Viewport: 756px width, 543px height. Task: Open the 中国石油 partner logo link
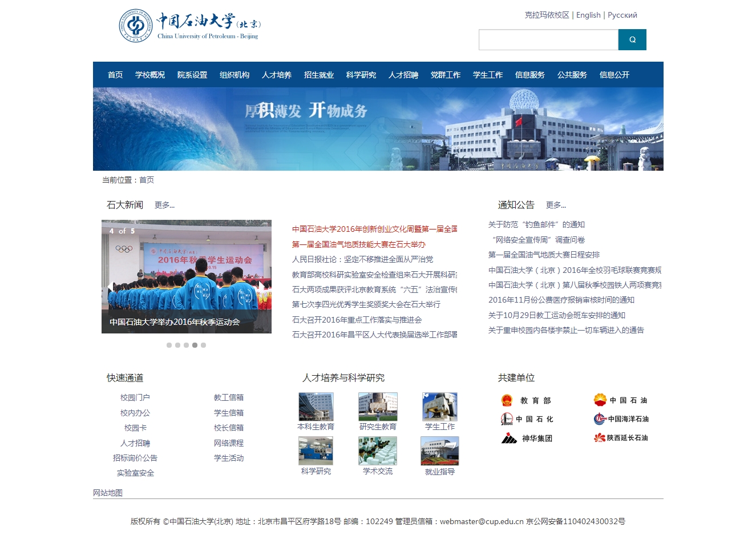pos(620,400)
